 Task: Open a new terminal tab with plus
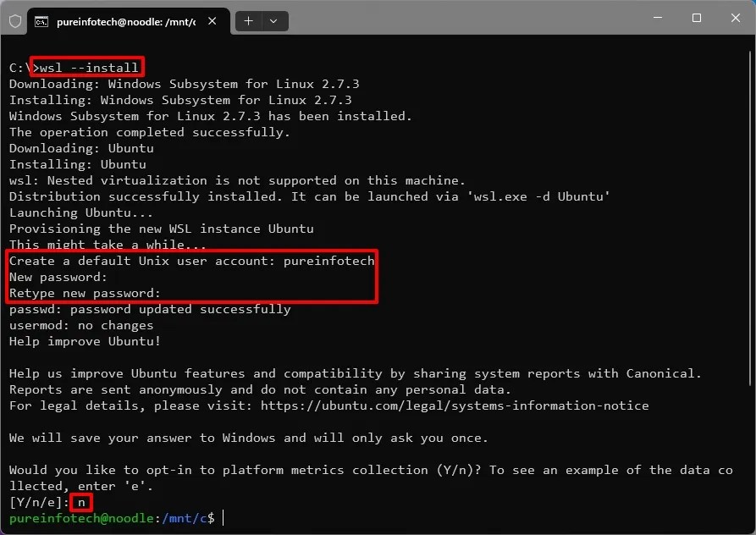coord(248,21)
